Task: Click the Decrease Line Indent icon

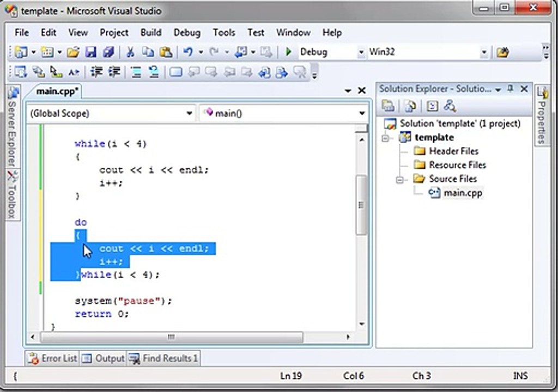Action: click(x=96, y=72)
